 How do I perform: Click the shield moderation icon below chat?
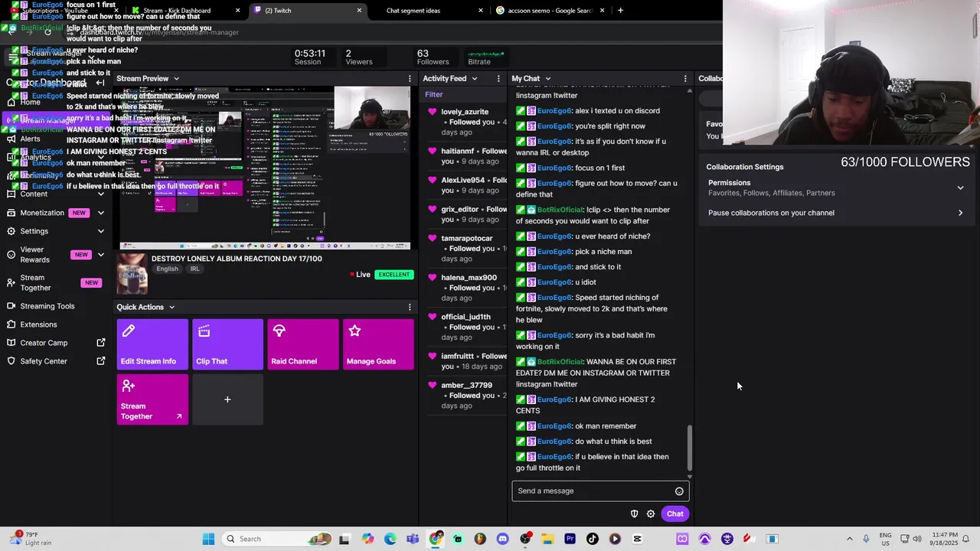click(x=634, y=514)
